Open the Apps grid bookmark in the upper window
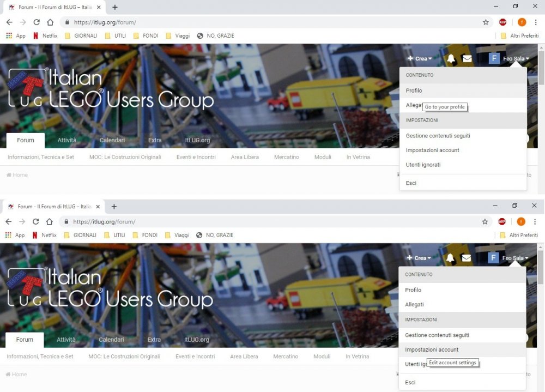 tap(16, 35)
